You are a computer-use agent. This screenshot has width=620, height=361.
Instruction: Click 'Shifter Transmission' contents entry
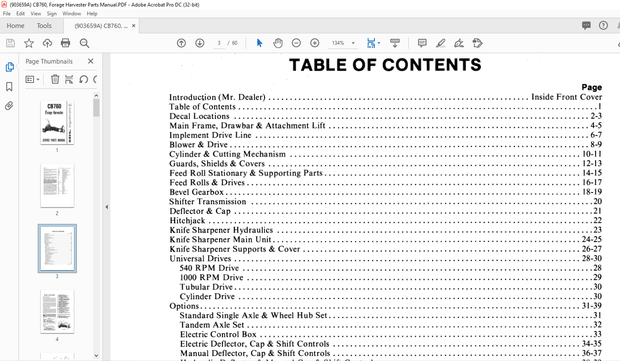[208, 202]
